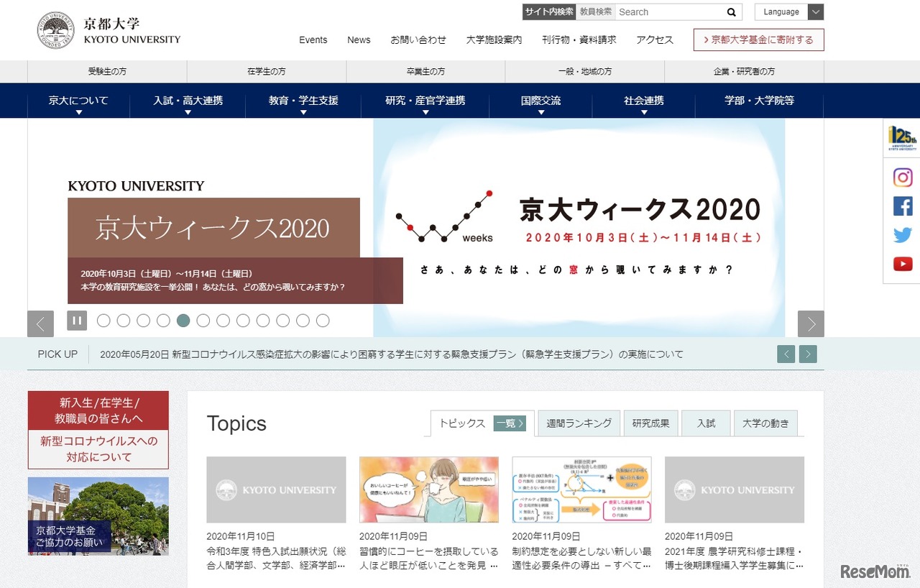Switch to 教員検索 search mode
Viewport: 920px width, 588px height.
tap(596, 12)
